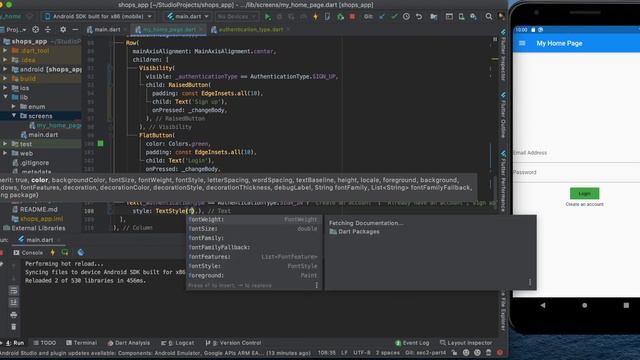Open the emulator app hamburger menu

[x=522, y=43]
